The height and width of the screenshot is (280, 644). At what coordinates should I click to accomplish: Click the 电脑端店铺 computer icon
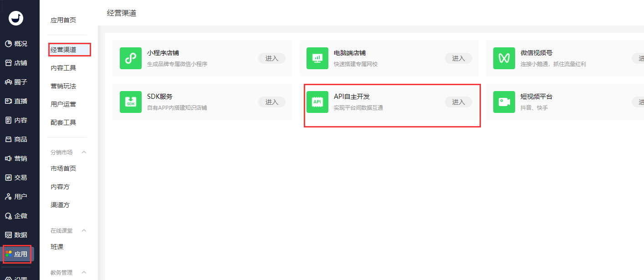click(x=317, y=58)
